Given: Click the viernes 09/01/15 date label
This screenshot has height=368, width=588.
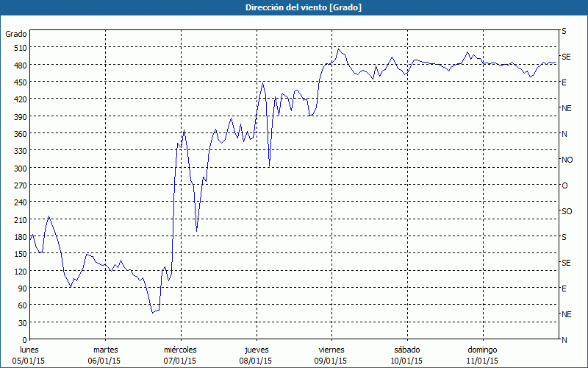Looking at the screenshot, I should click(x=331, y=355).
